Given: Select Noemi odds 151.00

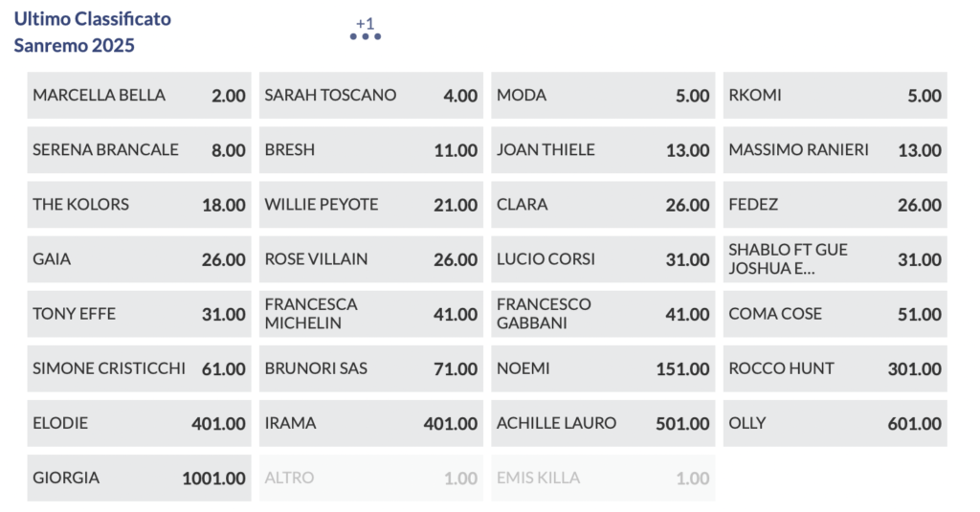Looking at the screenshot, I should tap(603, 368).
